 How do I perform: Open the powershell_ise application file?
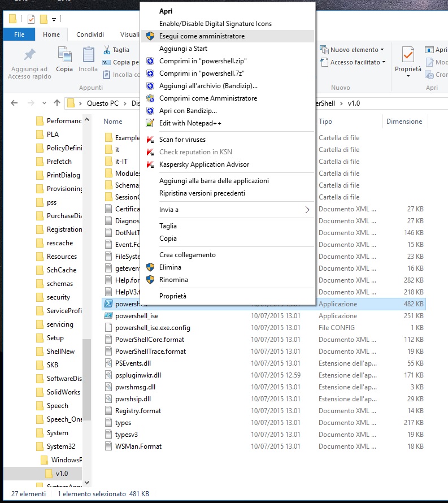click(x=136, y=316)
